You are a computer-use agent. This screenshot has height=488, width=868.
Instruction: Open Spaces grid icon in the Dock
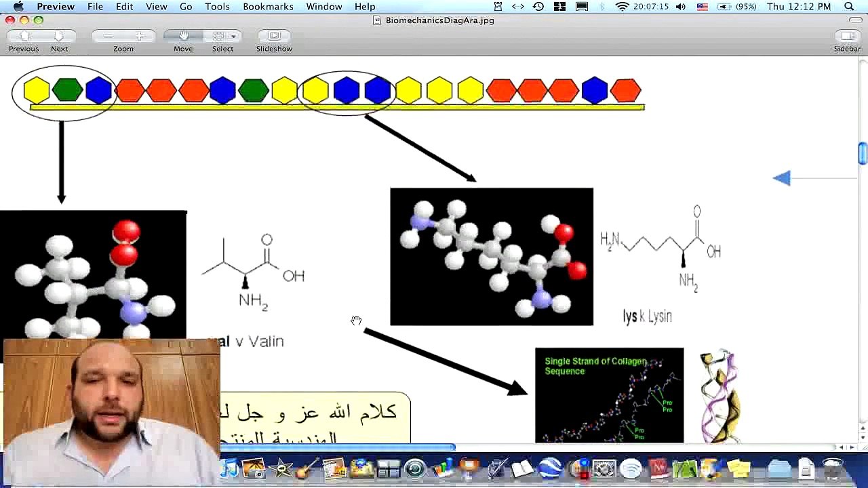pos(389,468)
